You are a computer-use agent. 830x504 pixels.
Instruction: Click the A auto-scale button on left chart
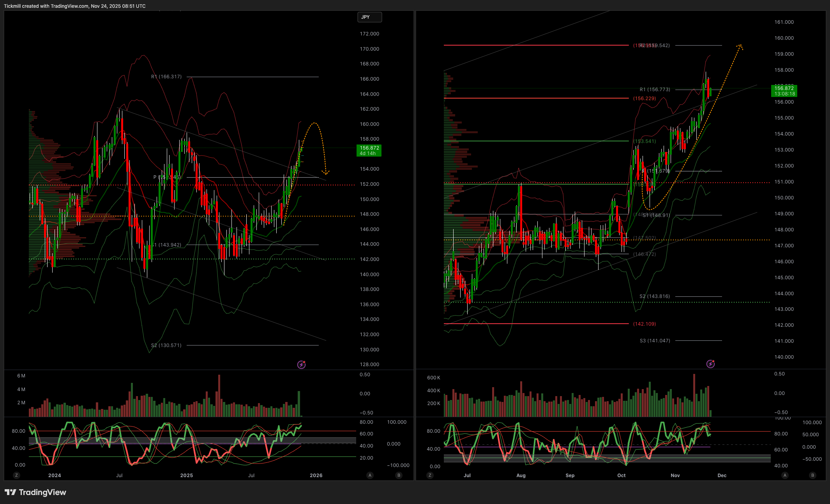[370, 475]
